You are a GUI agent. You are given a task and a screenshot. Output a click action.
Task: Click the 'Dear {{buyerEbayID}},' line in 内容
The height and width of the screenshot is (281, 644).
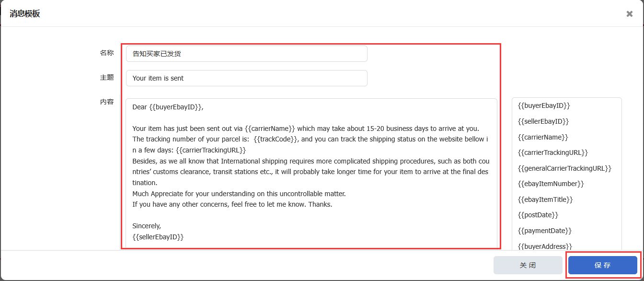(168, 107)
